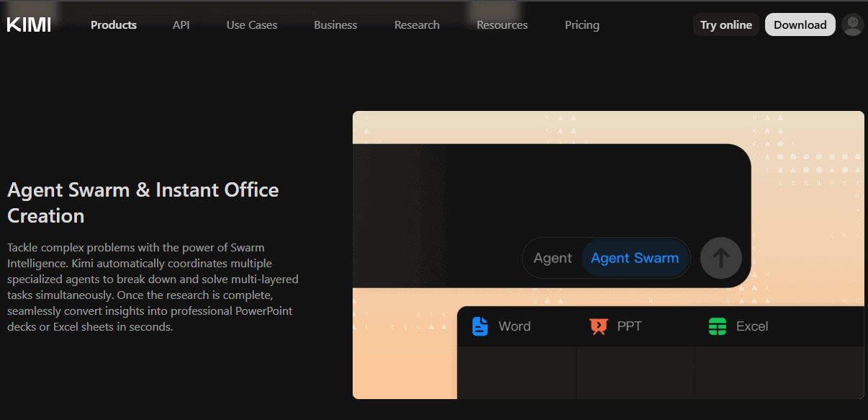Click the Download button
The width and height of the screenshot is (868, 420).
800,24
